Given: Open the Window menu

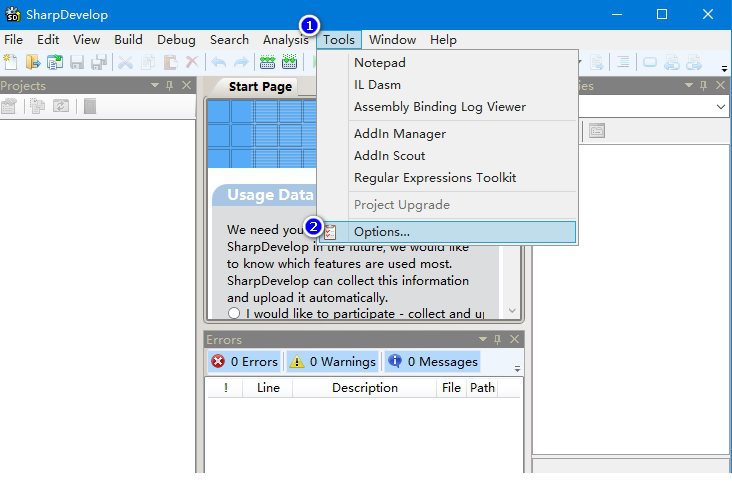Looking at the screenshot, I should [392, 40].
